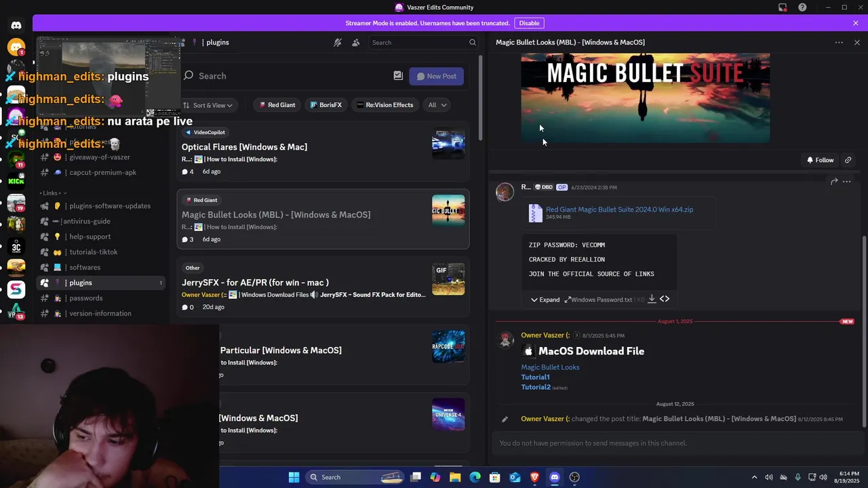This screenshot has height=488, width=868.
Task: Open Outlook from taskbar
Action: click(x=515, y=477)
